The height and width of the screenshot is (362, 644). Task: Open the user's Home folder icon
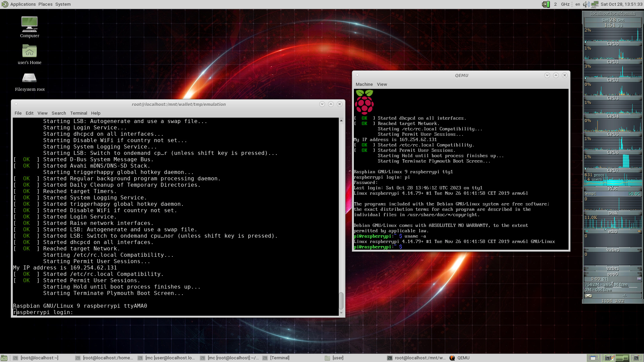[30, 51]
